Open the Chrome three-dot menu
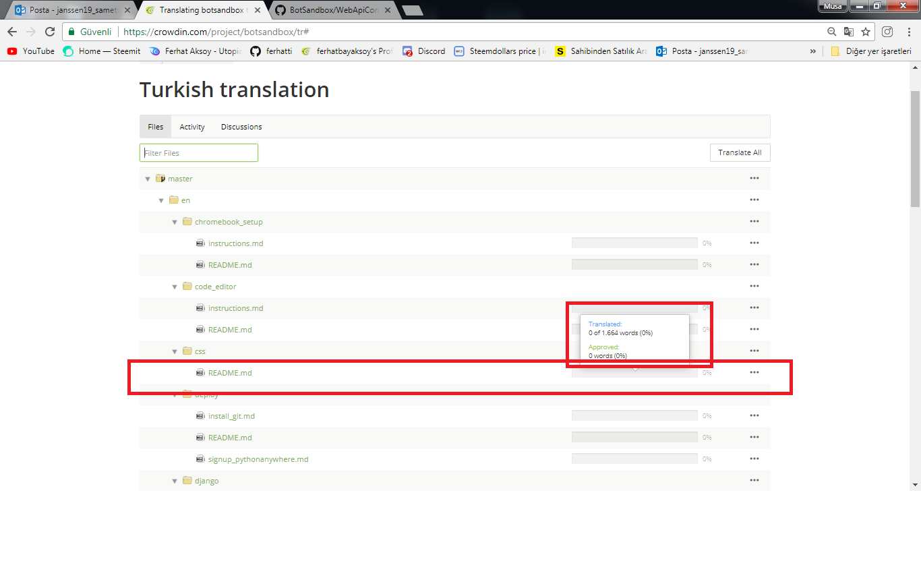This screenshot has height=588, width=921. tap(908, 32)
